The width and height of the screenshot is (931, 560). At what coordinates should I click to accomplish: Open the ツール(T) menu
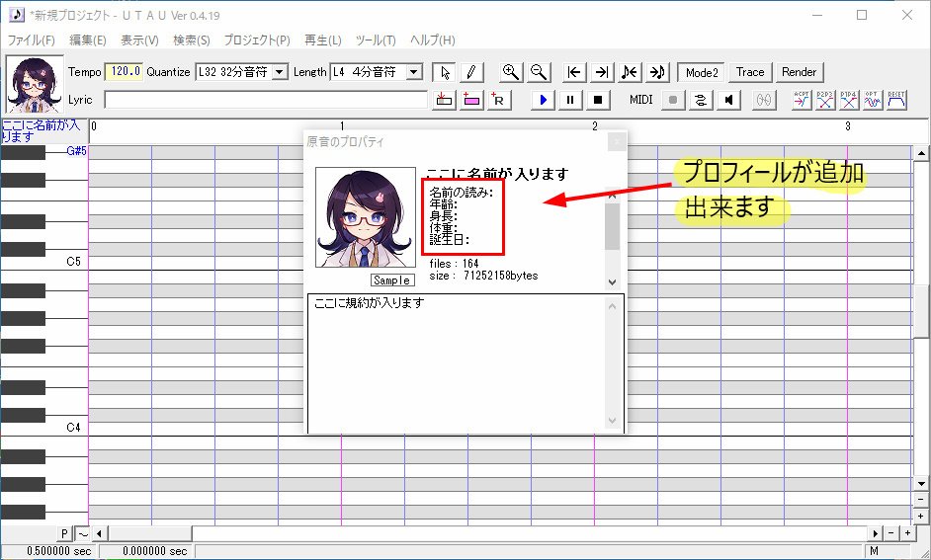(376, 40)
